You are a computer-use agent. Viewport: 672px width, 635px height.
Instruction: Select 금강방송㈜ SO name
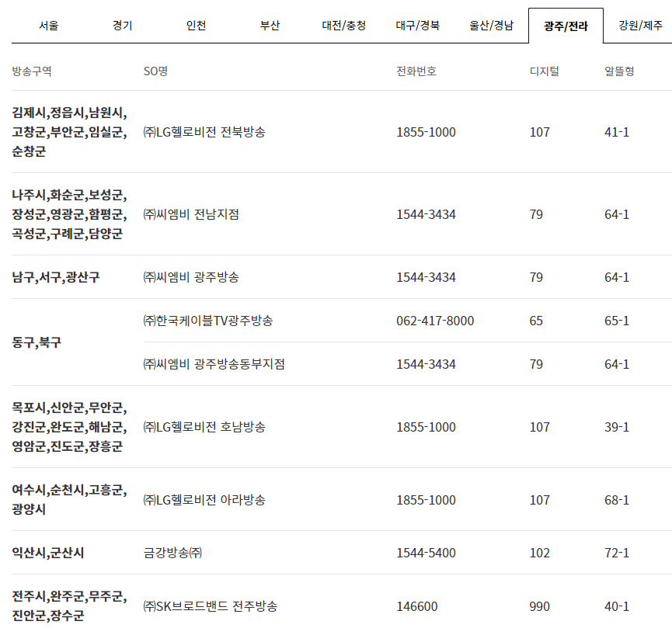click(172, 553)
